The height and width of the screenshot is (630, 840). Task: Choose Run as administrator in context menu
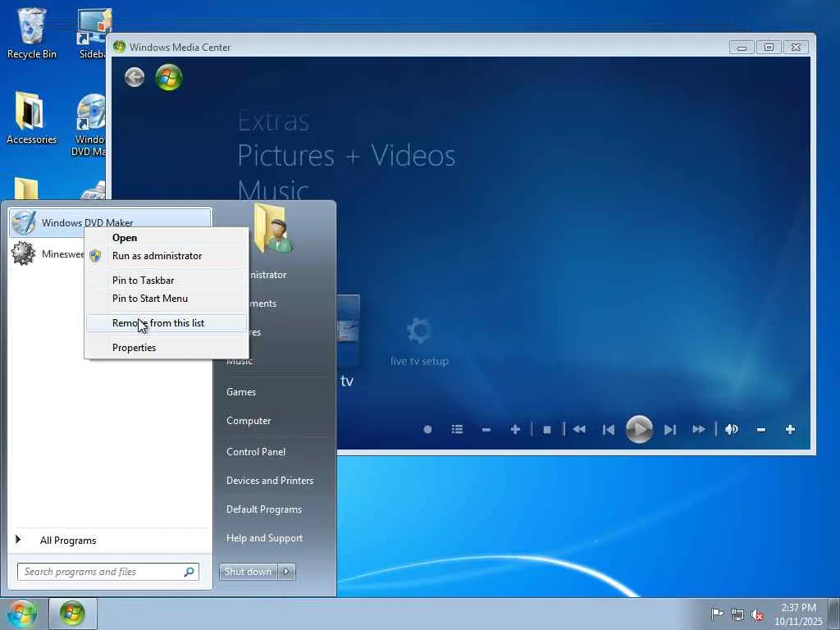point(167,256)
